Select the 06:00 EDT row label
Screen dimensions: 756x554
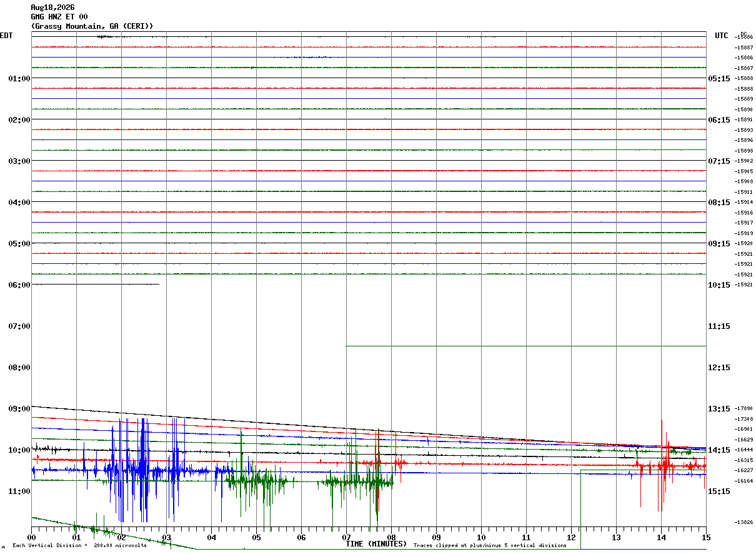[x=19, y=285]
